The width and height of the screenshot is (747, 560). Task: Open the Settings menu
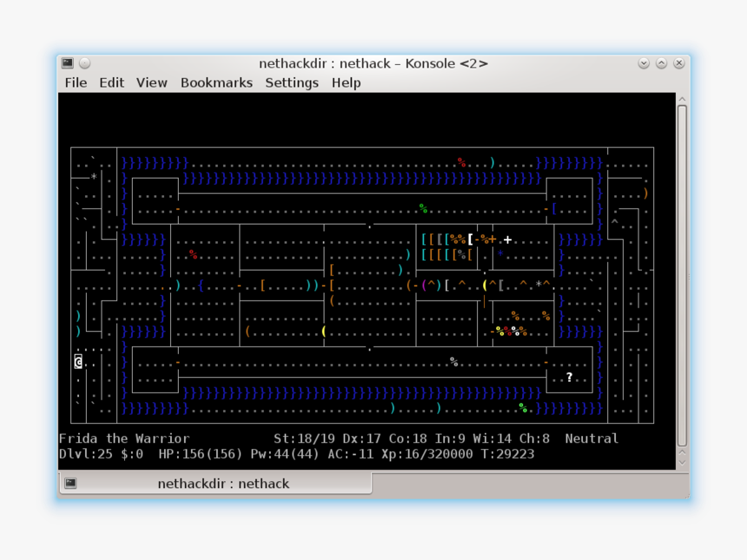click(292, 82)
